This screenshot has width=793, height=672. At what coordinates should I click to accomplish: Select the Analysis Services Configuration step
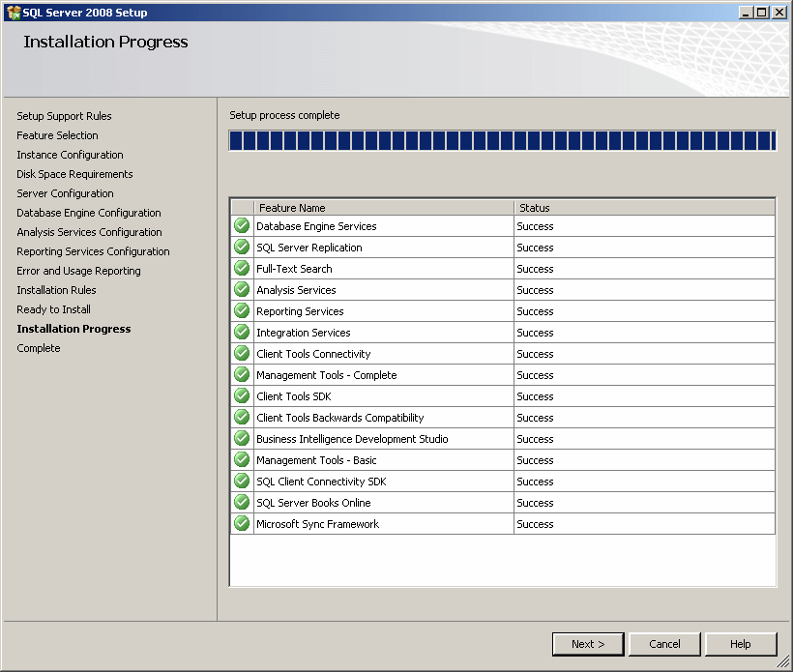coord(90,232)
